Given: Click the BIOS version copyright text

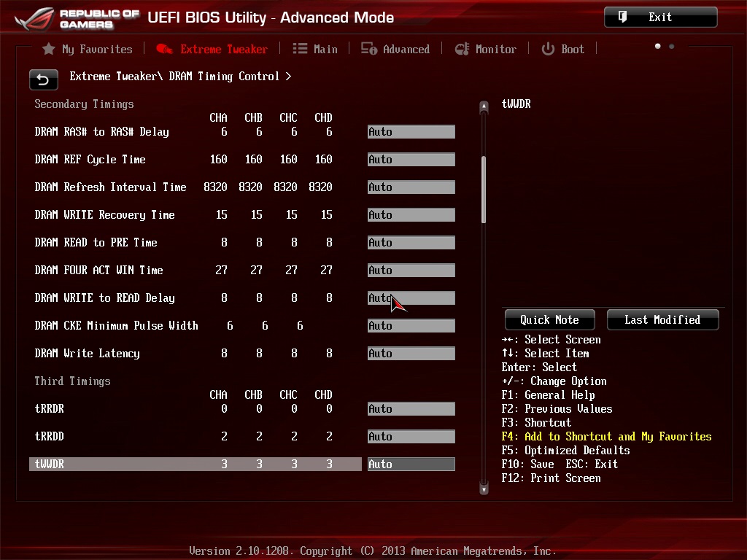Looking at the screenshot, I should [x=373, y=551].
